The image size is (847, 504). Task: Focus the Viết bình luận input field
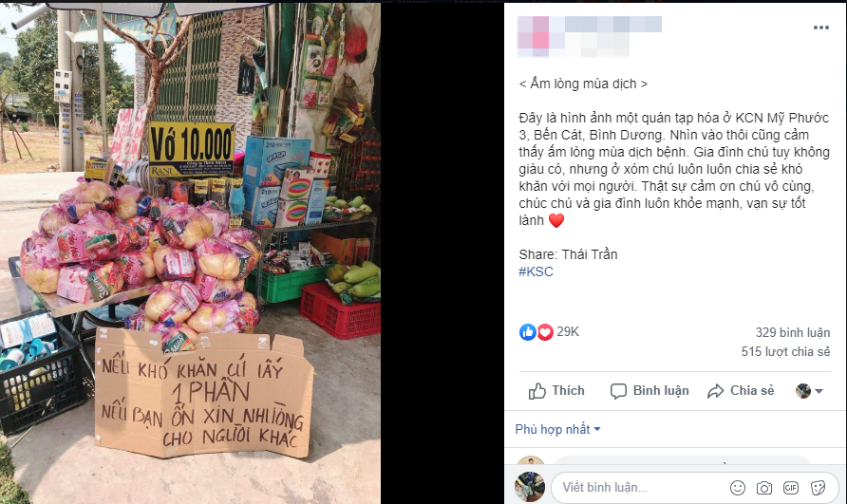point(637,488)
